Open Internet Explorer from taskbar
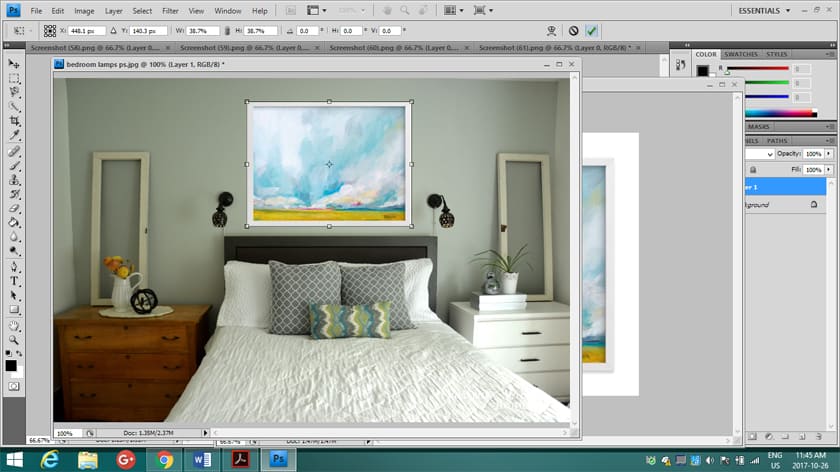 pyautogui.click(x=50, y=460)
